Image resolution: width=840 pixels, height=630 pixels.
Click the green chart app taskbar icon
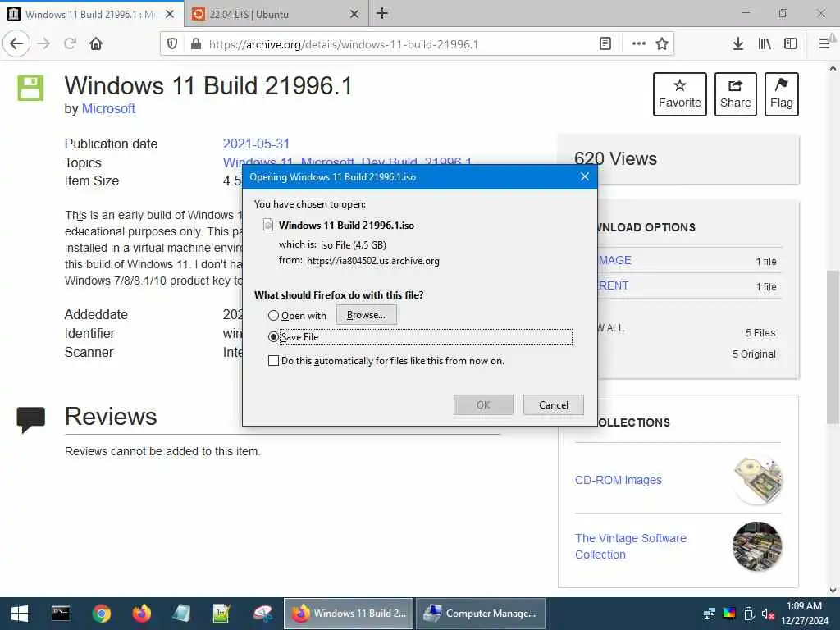(x=221, y=614)
